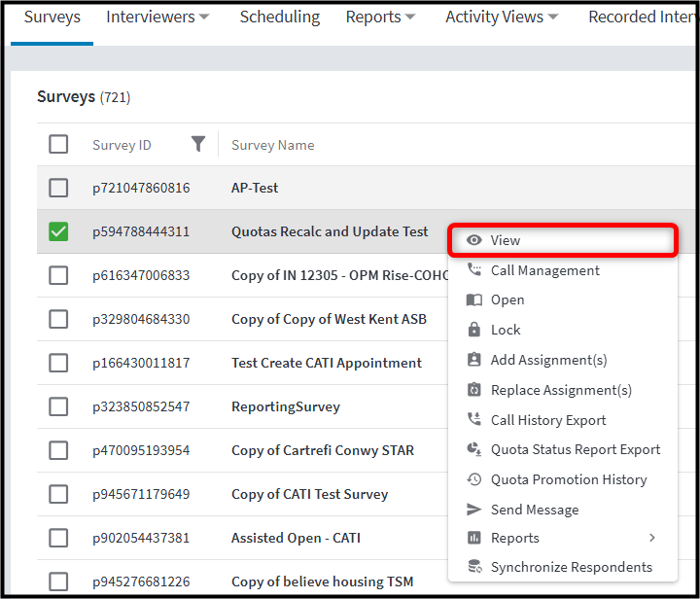This screenshot has width=700, height=599.
Task: Click survey name Test Create CATI Appointment
Action: click(327, 363)
